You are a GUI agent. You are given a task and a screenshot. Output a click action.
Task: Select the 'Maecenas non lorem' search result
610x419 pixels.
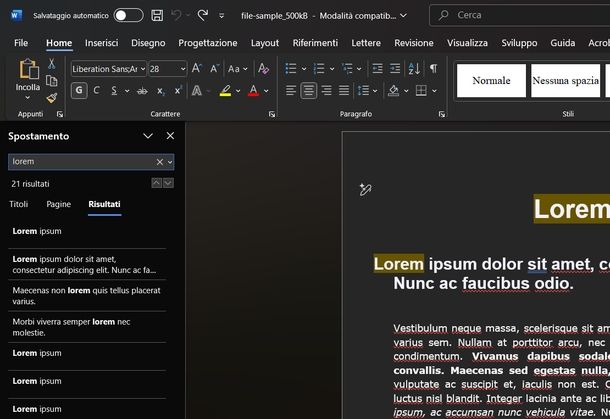pyautogui.click(x=85, y=295)
